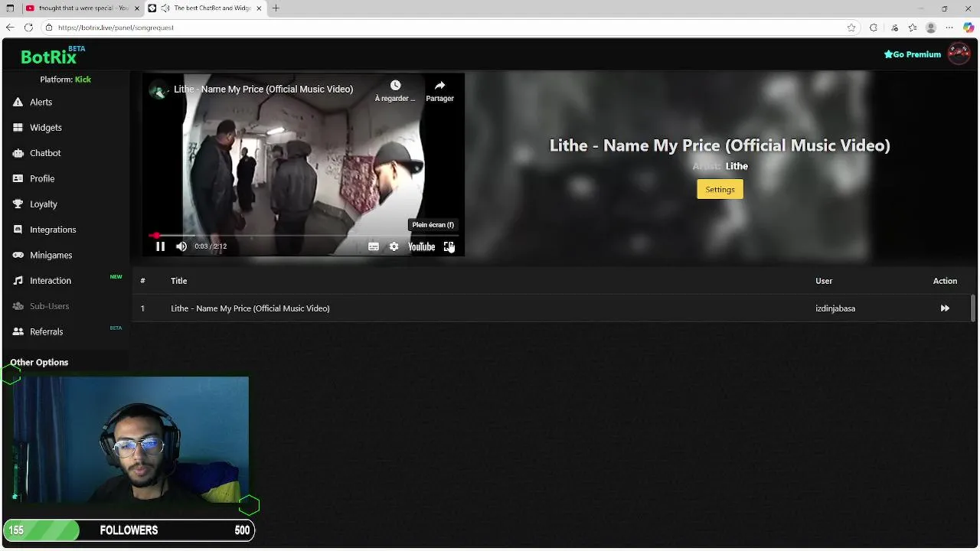Click the Go Premium link
This screenshot has height=551, width=980.
(x=912, y=54)
